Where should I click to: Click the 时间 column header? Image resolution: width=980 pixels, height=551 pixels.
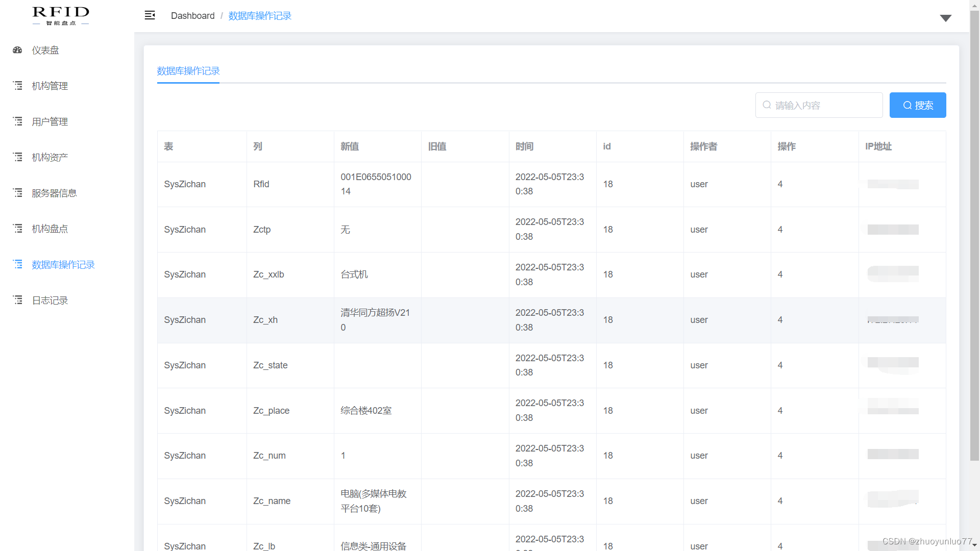pos(524,146)
